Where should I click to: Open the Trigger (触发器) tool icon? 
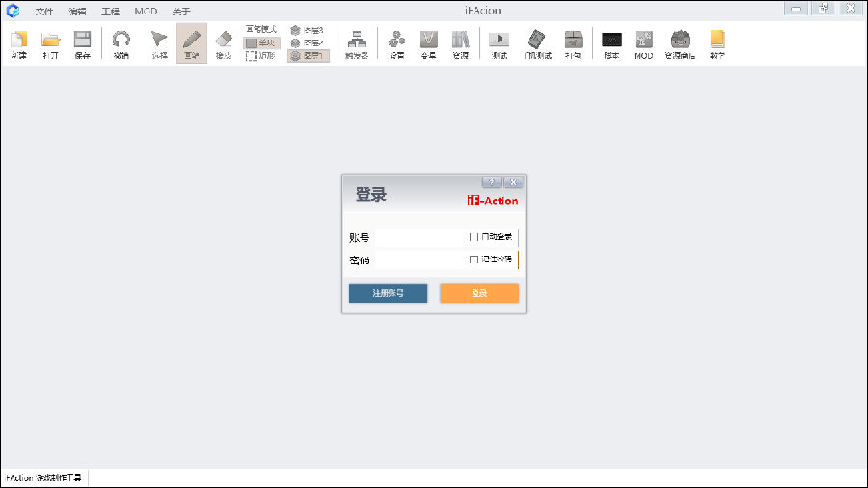click(x=356, y=43)
